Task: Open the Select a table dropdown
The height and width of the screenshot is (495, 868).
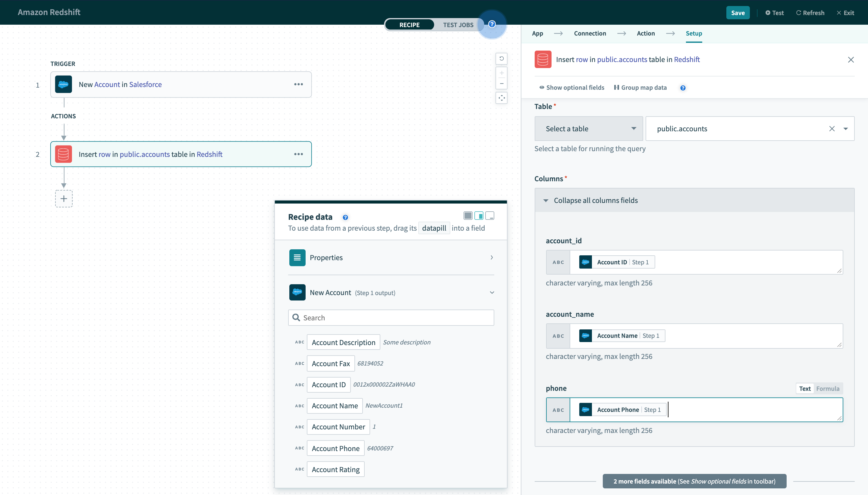Action: (587, 128)
